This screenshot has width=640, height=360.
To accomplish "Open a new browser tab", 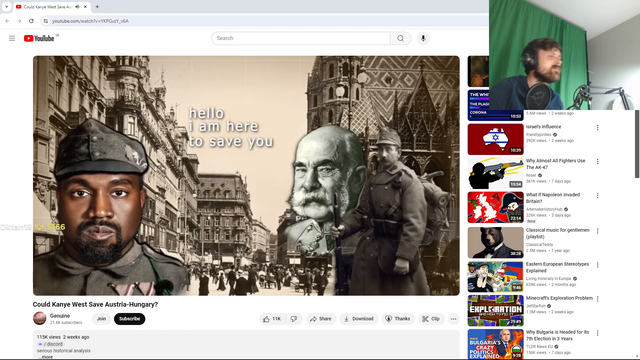I will [x=97, y=7].
